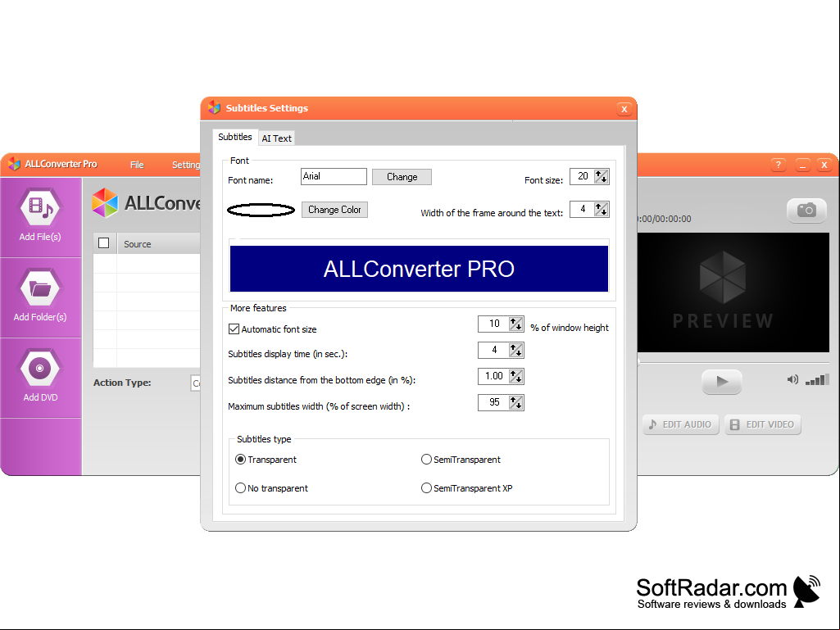
Task: Adjust the frame width spinner arrows
Action: pyautogui.click(x=602, y=210)
